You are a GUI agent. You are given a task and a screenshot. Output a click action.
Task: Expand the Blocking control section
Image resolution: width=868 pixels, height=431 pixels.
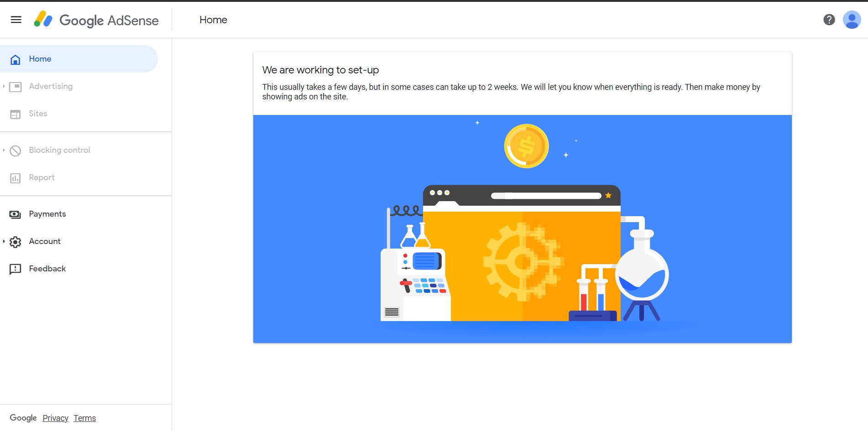4,151
